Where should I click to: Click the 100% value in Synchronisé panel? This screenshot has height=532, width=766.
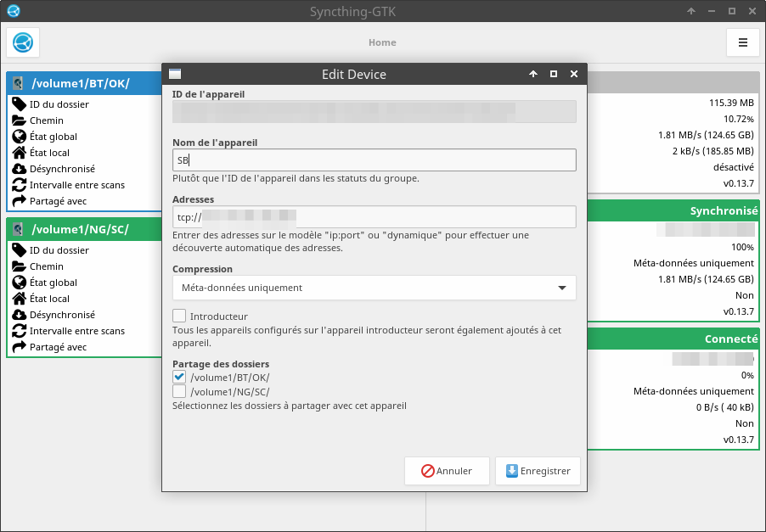[742, 248]
